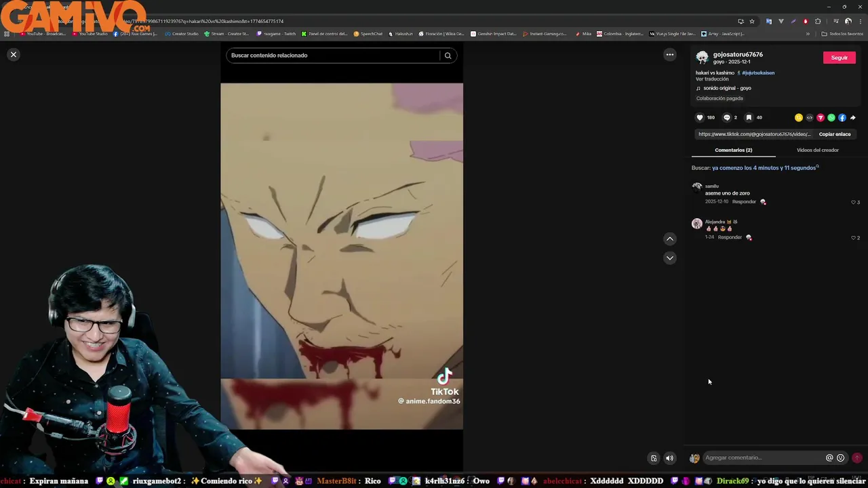This screenshot has width=868, height=488.
Task: Click the yellow repost icon
Action: pos(799,117)
